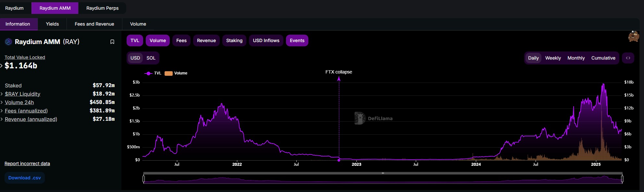Open the Fees and Revenue tab
This screenshot has height=192, width=644.
(x=94, y=24)
